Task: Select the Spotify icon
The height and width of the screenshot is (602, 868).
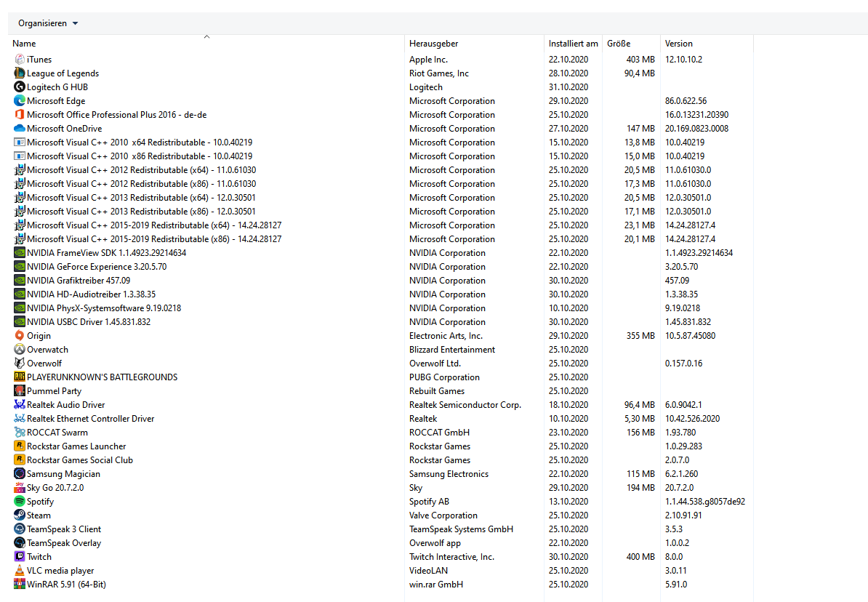Action: coord(20,501)
